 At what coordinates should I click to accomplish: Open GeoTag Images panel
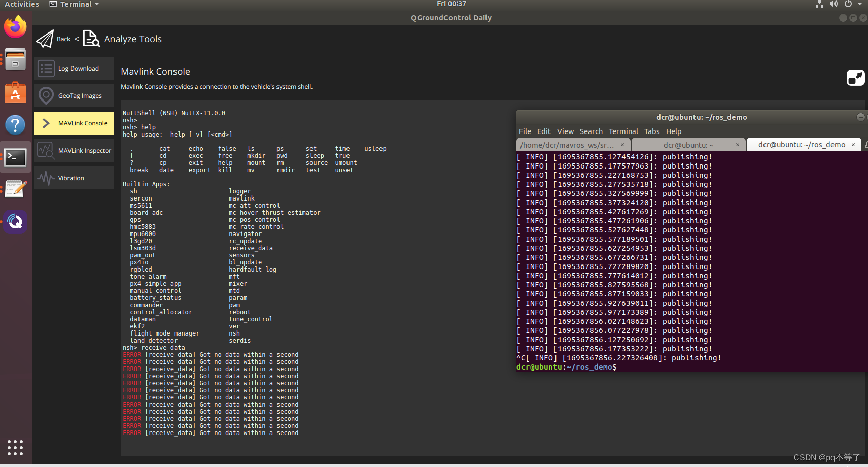[x=74, y=96]
